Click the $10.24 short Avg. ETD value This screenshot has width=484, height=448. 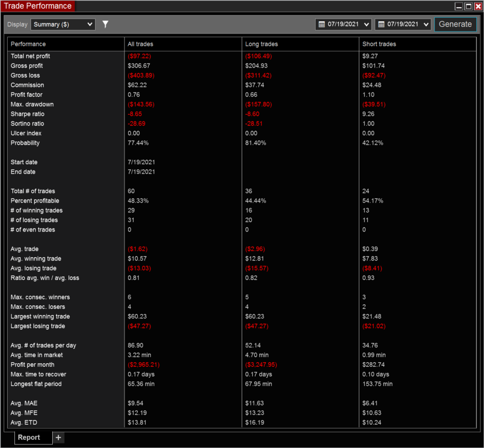[x=371, y=422]
